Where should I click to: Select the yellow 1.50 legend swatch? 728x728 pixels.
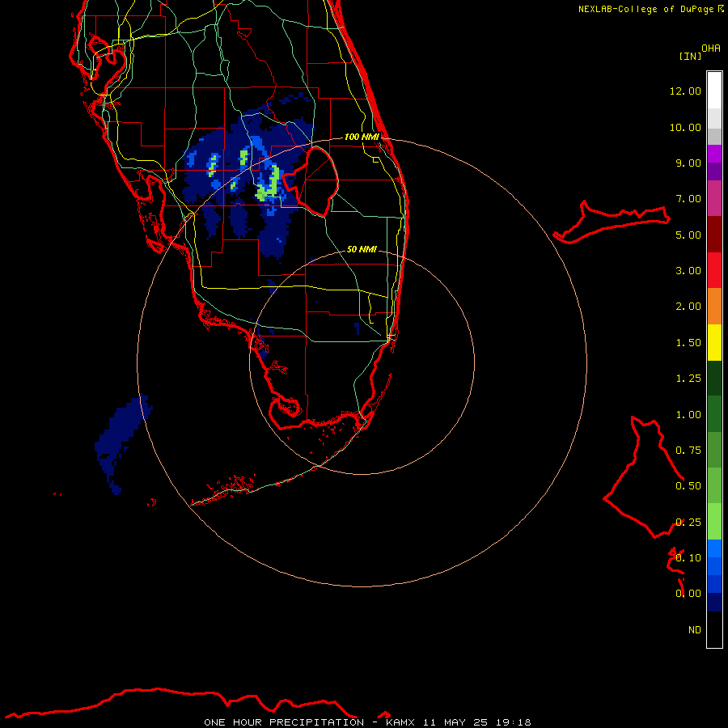pos(714,342)
